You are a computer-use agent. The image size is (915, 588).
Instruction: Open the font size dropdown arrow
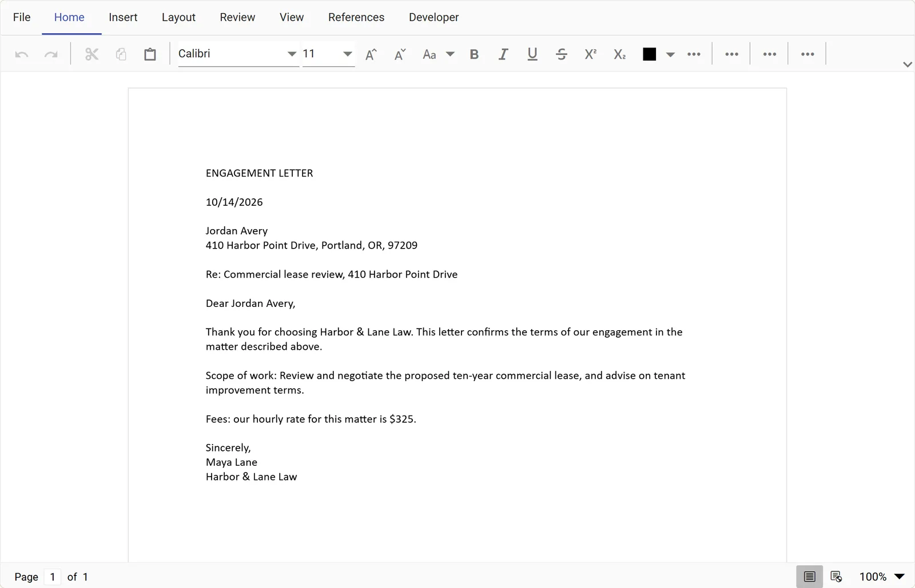pos(348,54)
